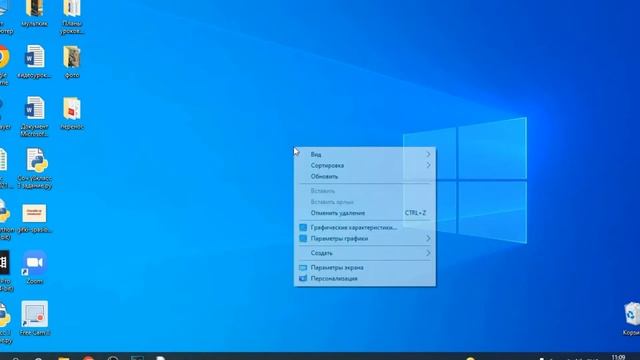Expand the Параметры графики submenu
640x360 pixels.
364,238
